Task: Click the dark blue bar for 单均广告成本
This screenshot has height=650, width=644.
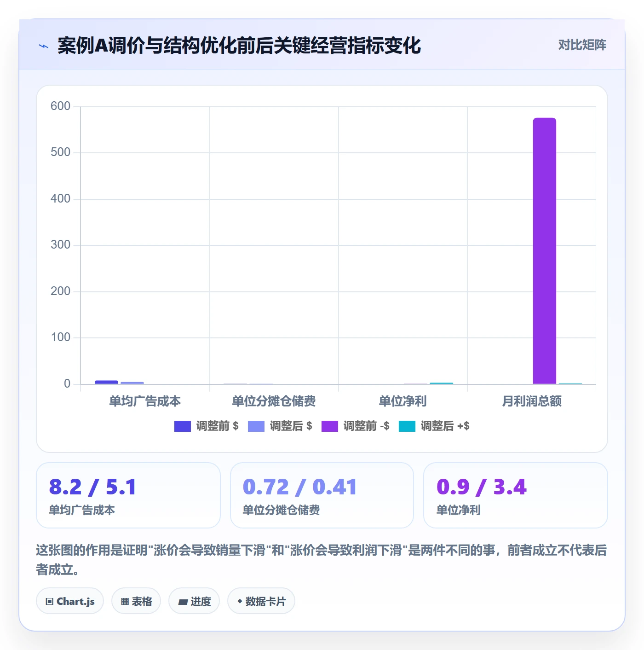Action: [x=106, y=382]
